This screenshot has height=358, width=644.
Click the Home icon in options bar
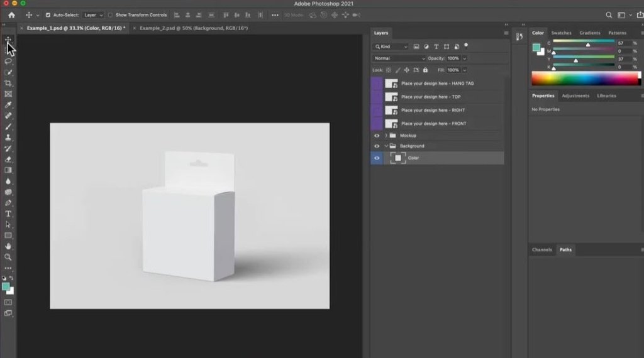pos(11,15)
